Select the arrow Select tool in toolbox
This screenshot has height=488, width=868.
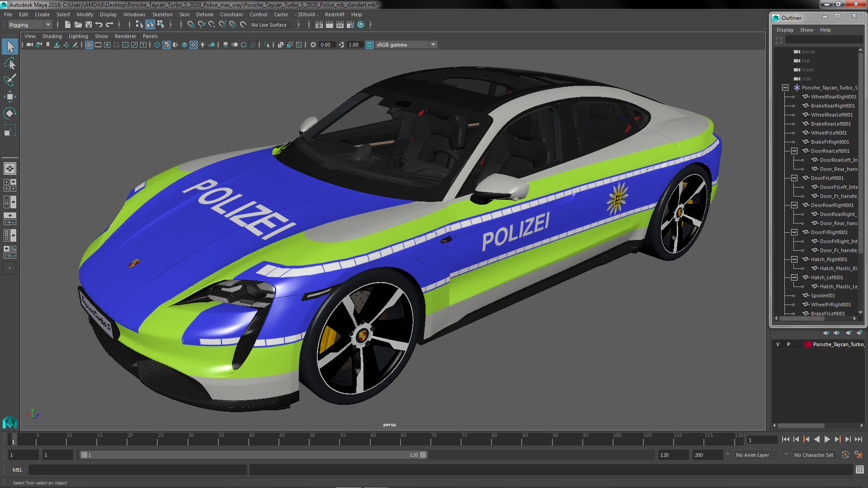pyautogui.click(x=10, y=47)
